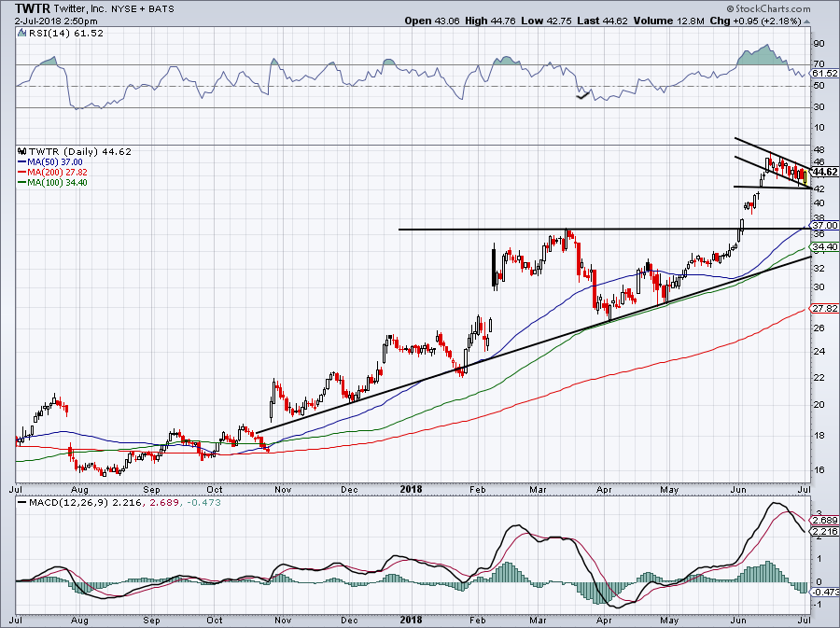Screen dimensions: 840x628
Task: Click the NYSE + BATS exchange label
Action: [143, 9]
